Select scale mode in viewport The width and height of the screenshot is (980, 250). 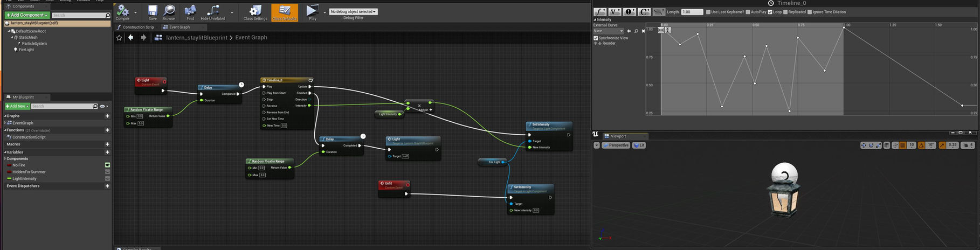879,145
